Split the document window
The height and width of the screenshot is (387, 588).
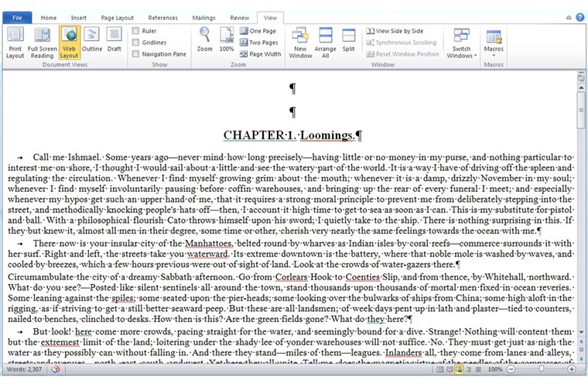click(x=348, y=39)
